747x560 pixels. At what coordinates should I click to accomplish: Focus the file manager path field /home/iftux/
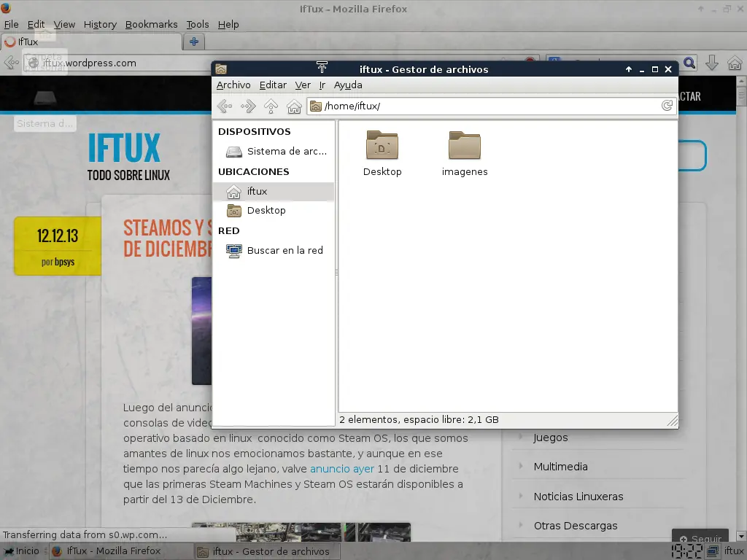point(491,106)
